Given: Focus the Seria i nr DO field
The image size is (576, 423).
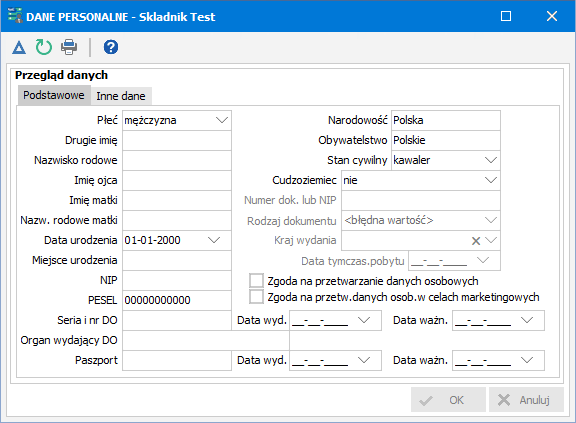Looking at the screenshot, I should tap(177, 321).
